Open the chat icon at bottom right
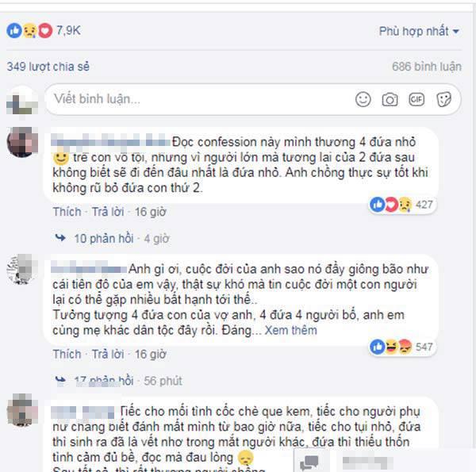476x472 pixels. click(x=309, y=462)
